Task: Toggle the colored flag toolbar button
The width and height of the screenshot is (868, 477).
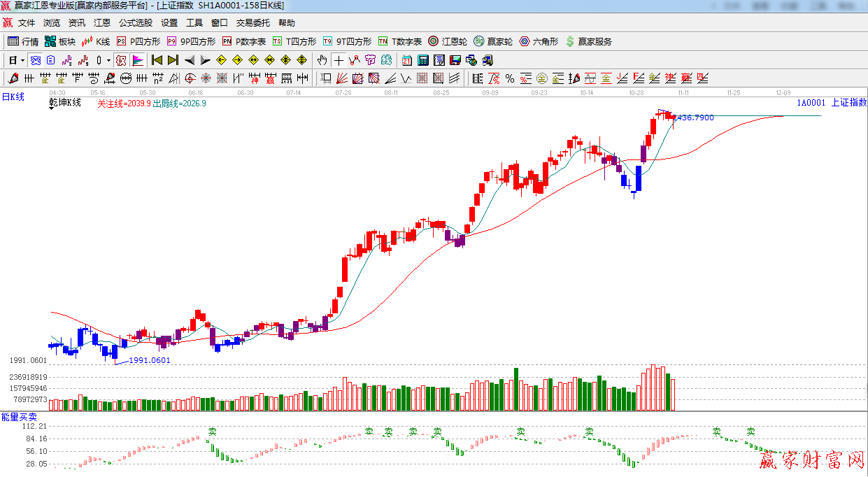Action: (138, 60)
